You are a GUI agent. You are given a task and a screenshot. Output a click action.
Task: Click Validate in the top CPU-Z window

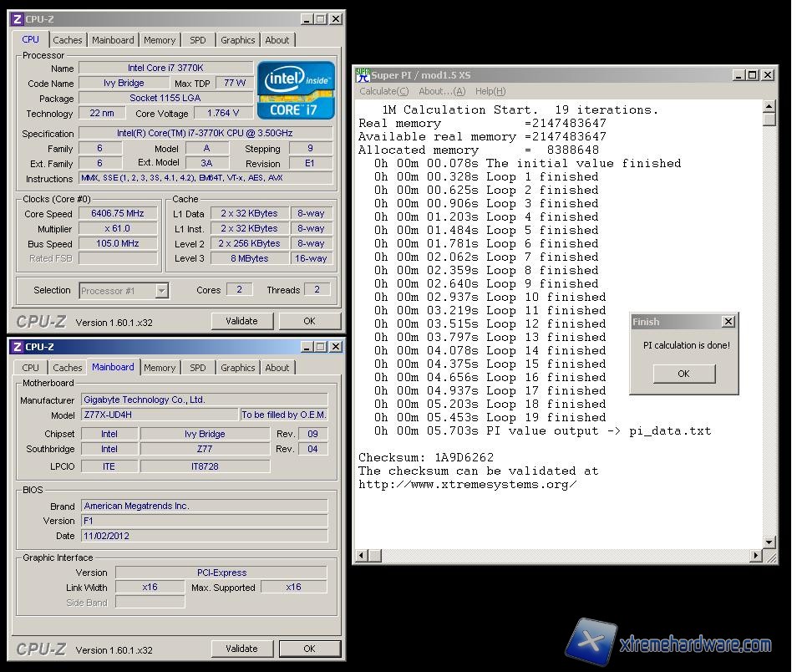point(241,321)
